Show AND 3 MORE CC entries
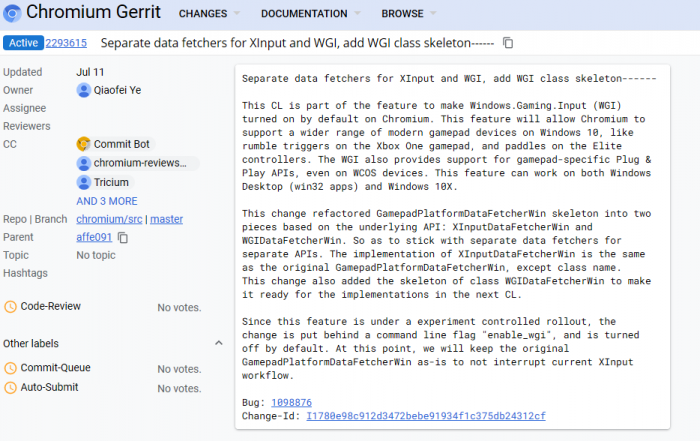Image resolution: width=700 pixels, height=441 pixels. [107, 201]
